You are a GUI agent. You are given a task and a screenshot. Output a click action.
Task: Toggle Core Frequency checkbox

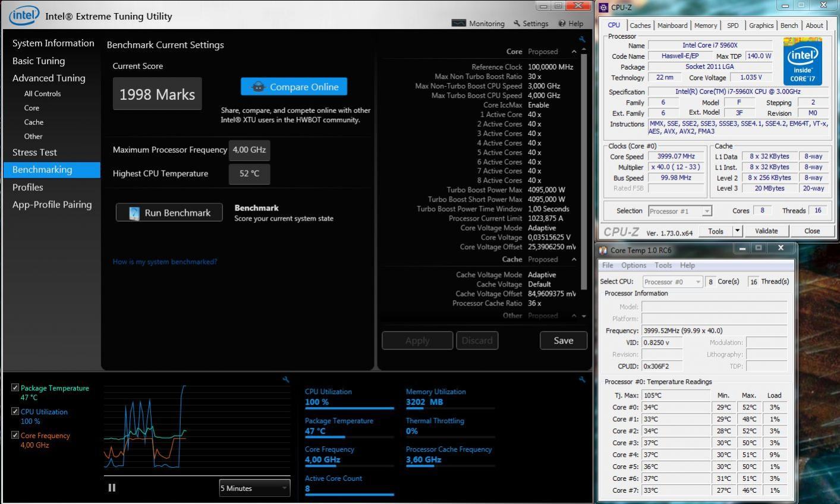click(x=15, y=435)
